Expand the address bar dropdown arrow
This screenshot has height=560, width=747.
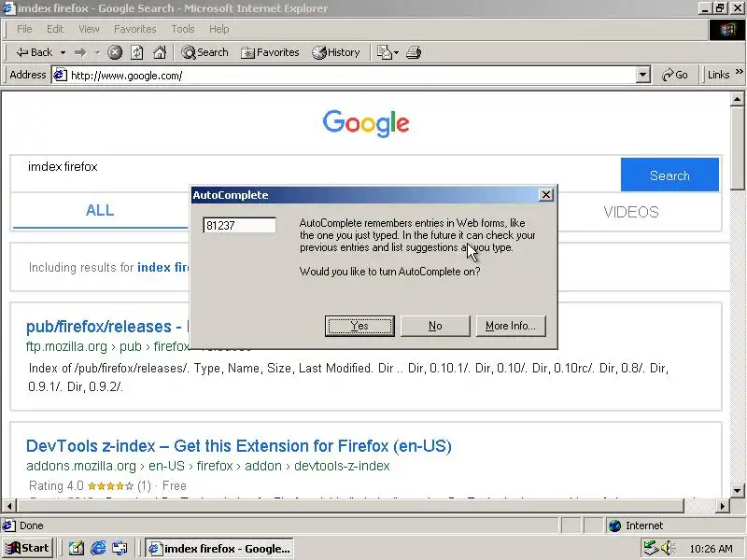tap(642, 76)
